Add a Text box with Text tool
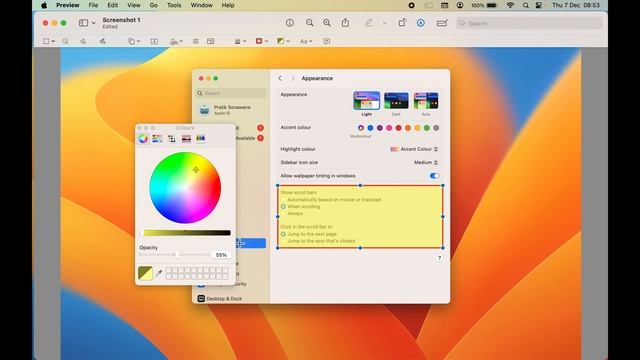 click(x=154, y=41)
